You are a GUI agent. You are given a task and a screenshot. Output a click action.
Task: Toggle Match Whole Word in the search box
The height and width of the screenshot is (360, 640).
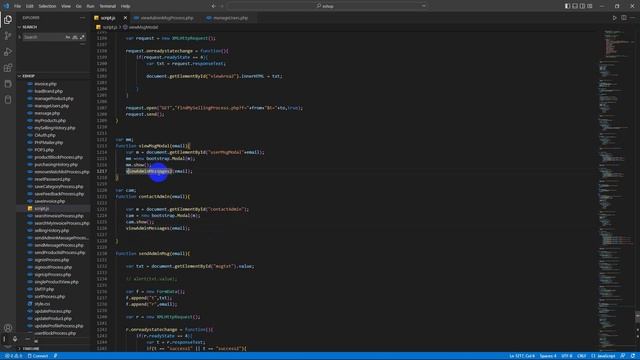(x=75, y=37)
